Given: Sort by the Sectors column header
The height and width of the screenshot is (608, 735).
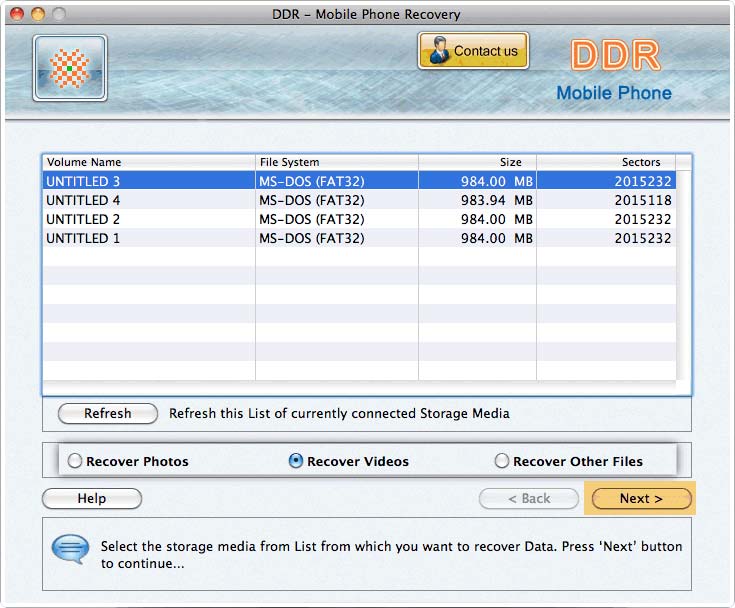Looking at the screenshot, I should coord(606,162).
